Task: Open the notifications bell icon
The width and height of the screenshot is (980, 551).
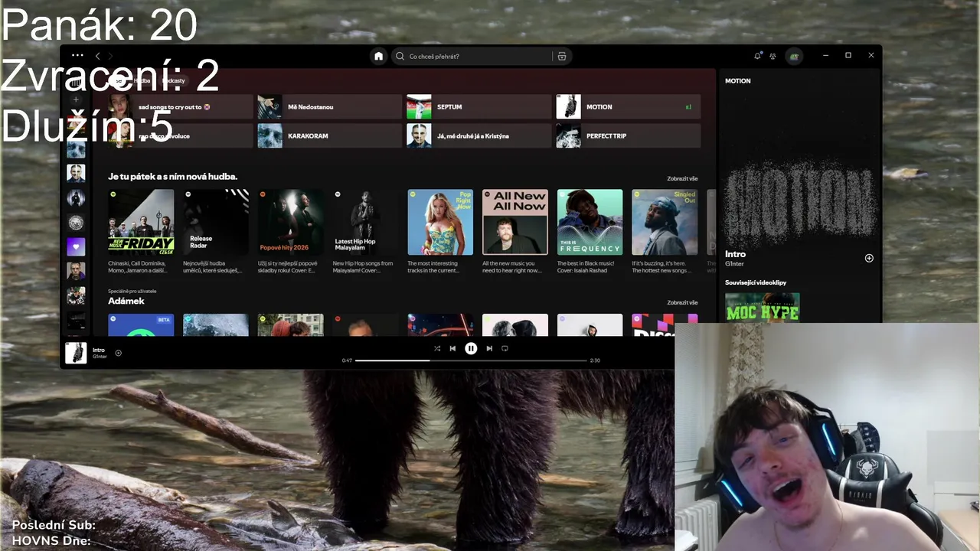Action: pyautogui.click(x=757, y=56)
